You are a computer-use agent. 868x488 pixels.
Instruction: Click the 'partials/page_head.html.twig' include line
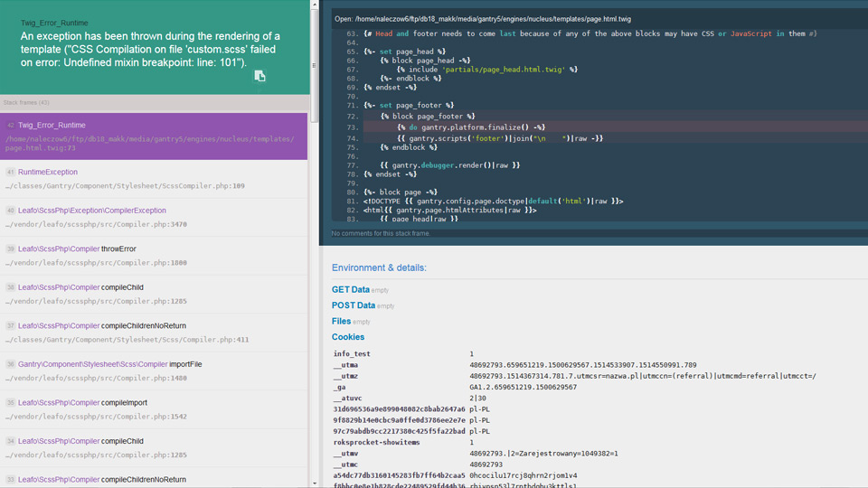coord(487,70)
